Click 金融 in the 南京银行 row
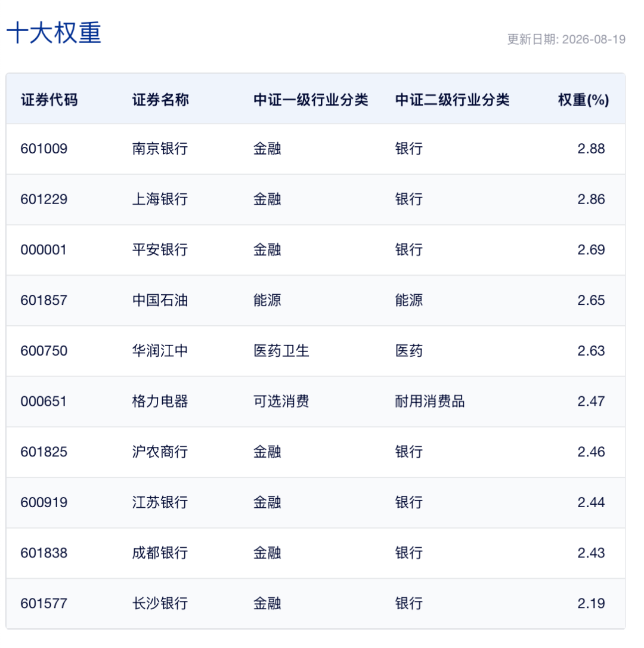 tap(267, 149)
